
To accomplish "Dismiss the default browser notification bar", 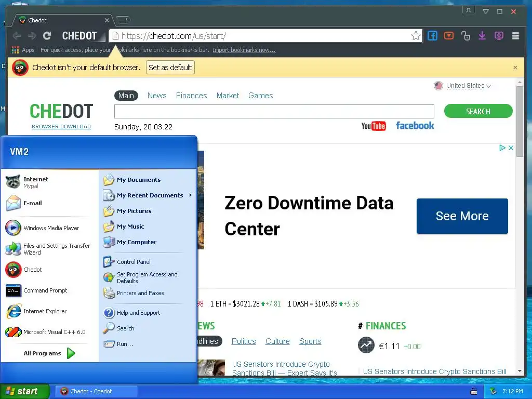I will pyautogui.click(x=515, y=68).
